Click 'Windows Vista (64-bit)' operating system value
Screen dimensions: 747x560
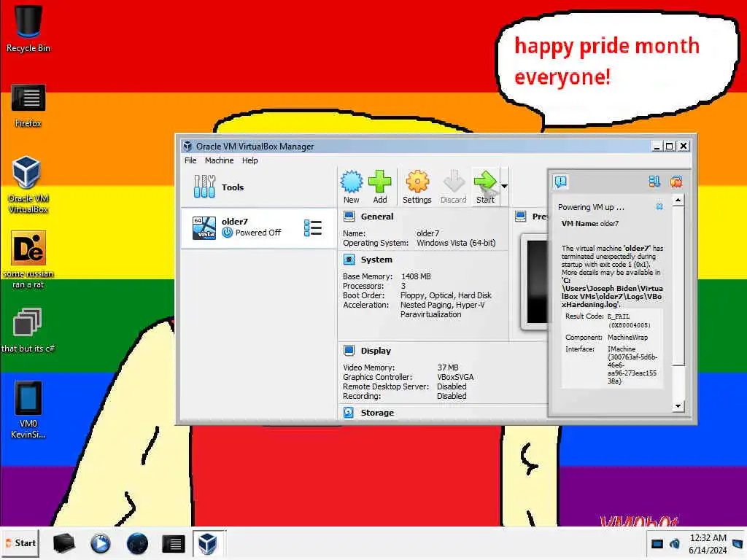[456, 243]
